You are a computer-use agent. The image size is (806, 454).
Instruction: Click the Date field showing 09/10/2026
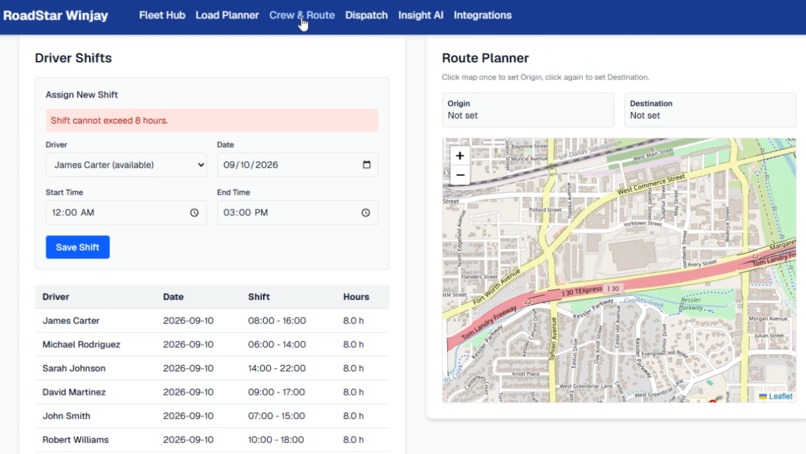tap(298, 165)
